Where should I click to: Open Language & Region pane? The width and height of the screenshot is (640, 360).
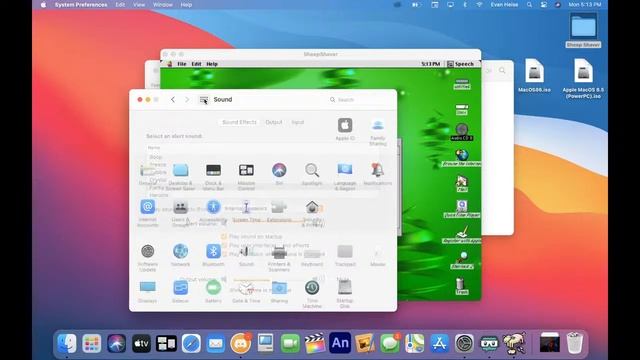pyautogui.click(x=345, y=177)
